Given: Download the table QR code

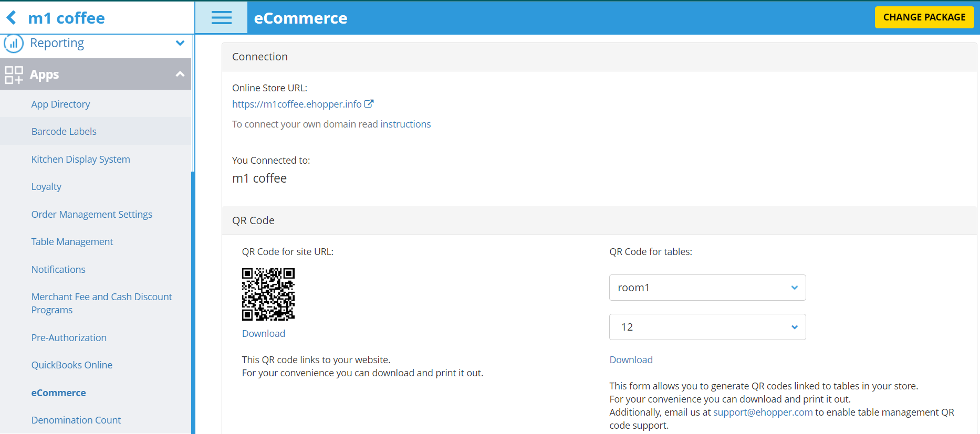Looking at the screenshot, I should [x=631, y=359].
